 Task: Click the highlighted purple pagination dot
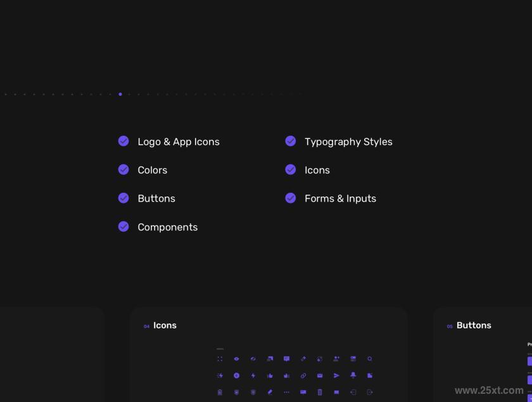[x=120, y=94]
